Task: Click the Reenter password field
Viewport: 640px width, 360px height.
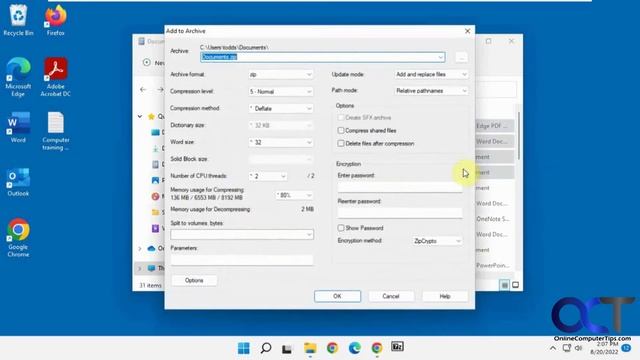Action: [x=400, y=213]
